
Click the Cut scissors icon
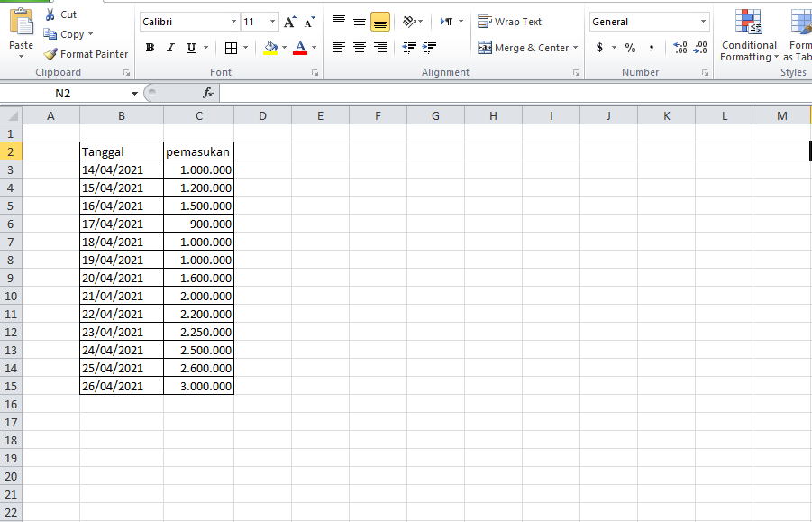[x=50, y=14]
